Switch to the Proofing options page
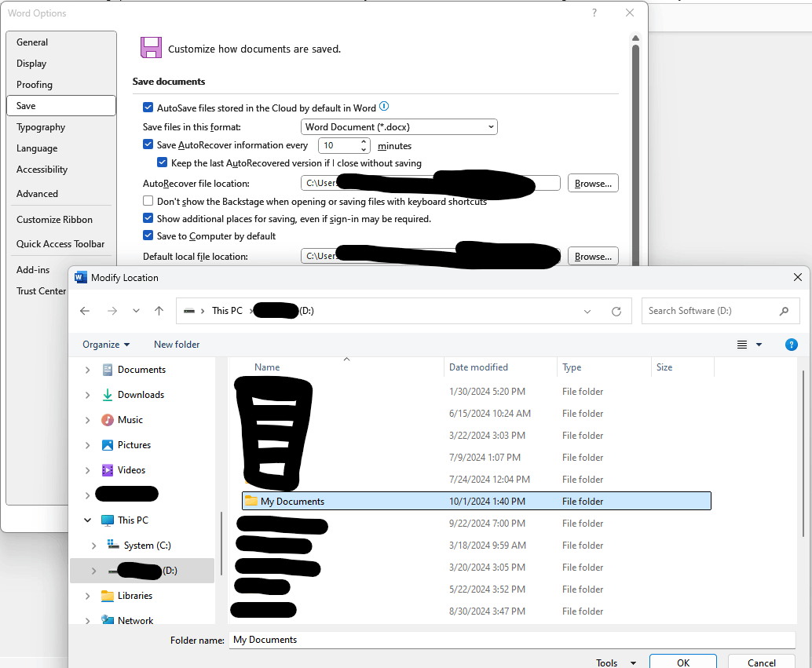Viewport: 812px width, 668px height. pos(35,84)
